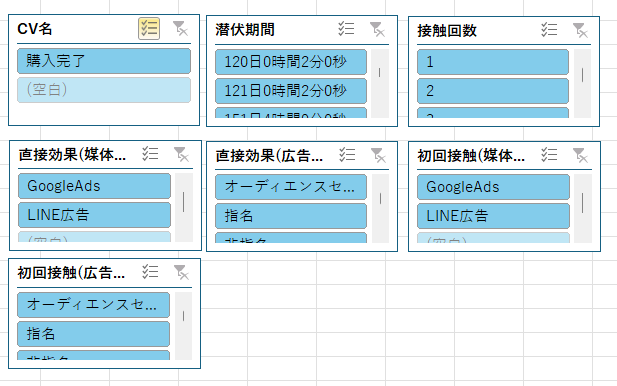Click the 直接効果(媒体... slicer title

(x=72, y=155)
